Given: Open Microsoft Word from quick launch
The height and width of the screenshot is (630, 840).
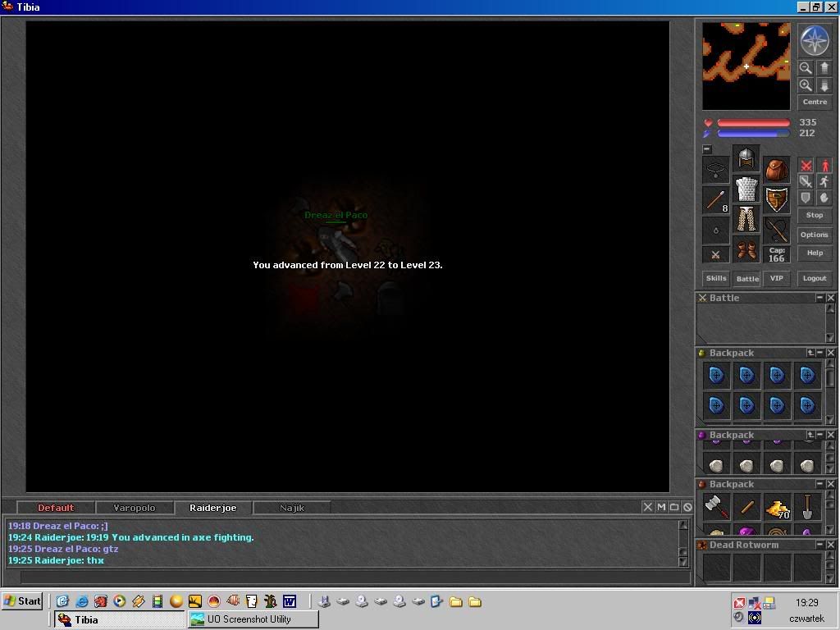Looking at the screenshot, I should (x=290, y=601).
